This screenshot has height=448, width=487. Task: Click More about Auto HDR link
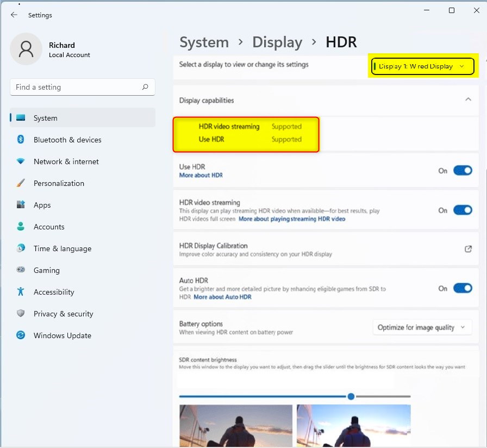tap(222, 297)
